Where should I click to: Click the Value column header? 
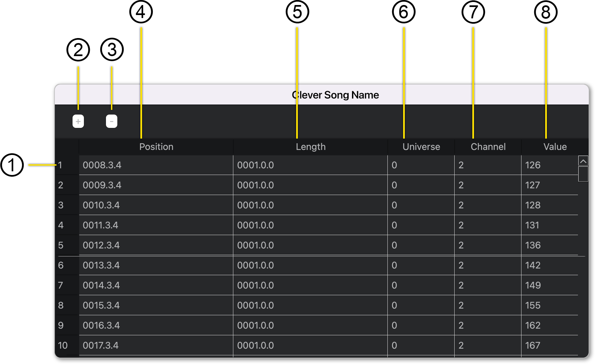click(x=555, y=147)
